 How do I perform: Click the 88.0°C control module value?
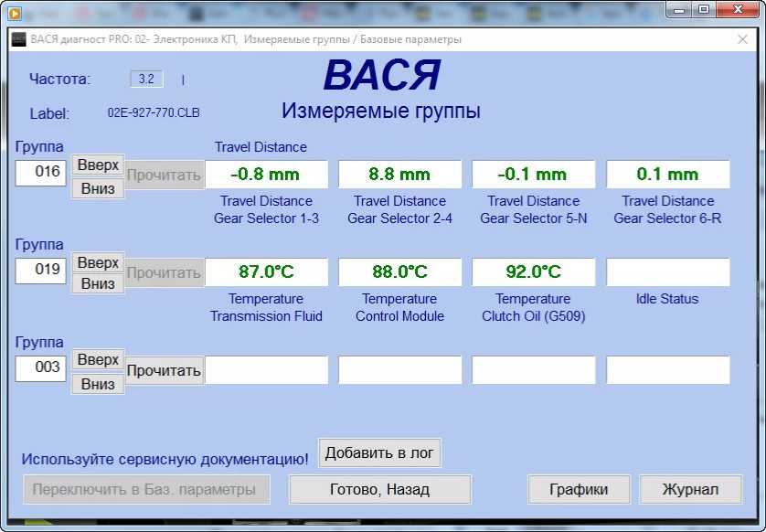pos(399,272)
